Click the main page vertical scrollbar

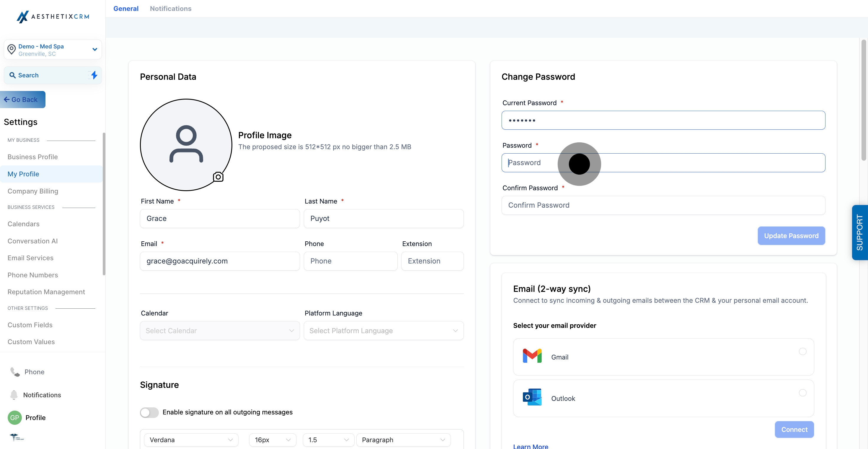863,100
